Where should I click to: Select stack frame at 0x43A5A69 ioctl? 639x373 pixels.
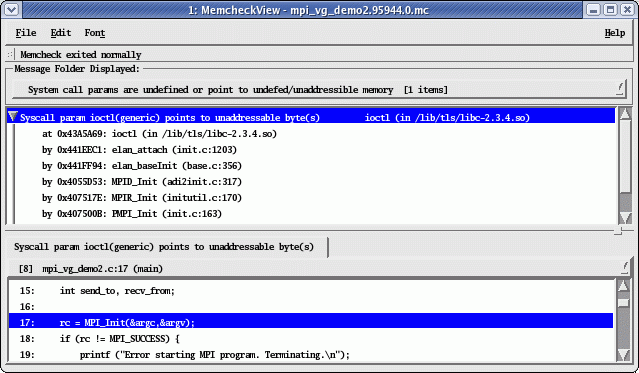(x=159, y=134)
